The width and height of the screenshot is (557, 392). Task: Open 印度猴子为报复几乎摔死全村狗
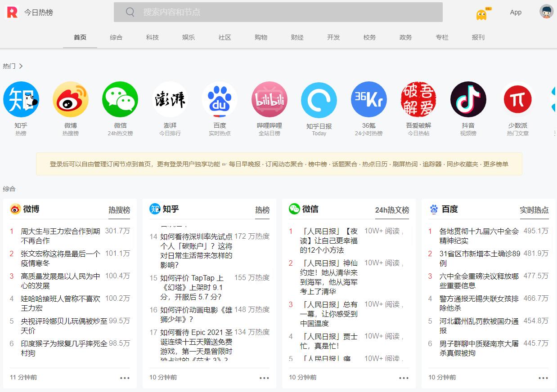64,348
